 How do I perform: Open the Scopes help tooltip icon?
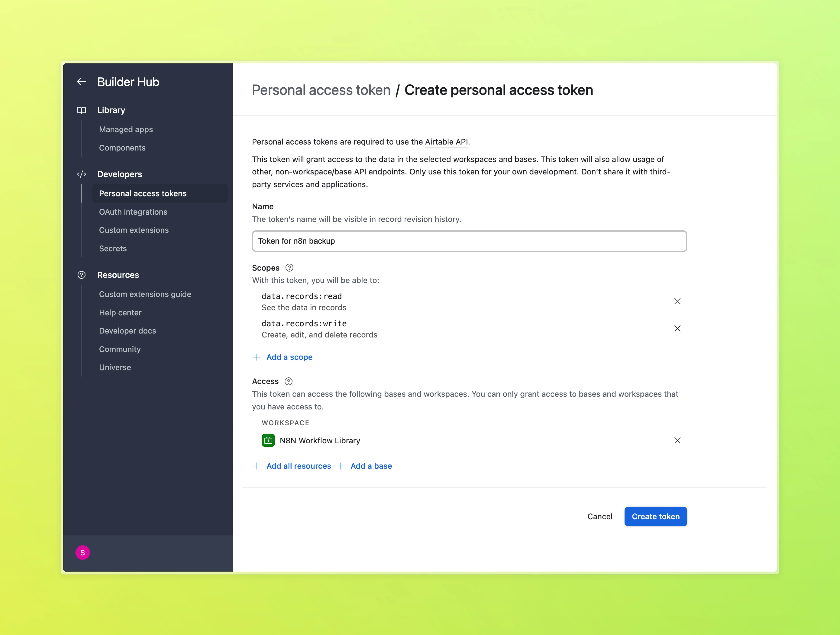pyautogui.click(x=289, y=267)
